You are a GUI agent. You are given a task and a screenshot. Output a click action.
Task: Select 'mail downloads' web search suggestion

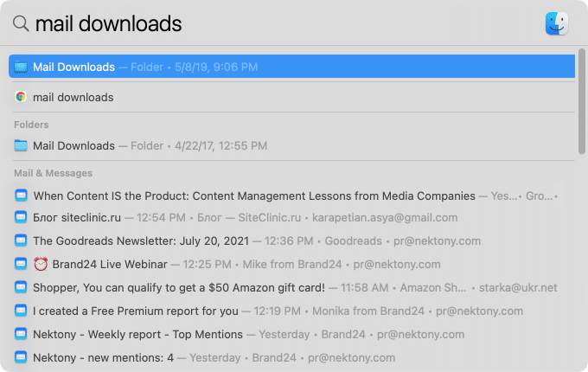click(291, 97)
